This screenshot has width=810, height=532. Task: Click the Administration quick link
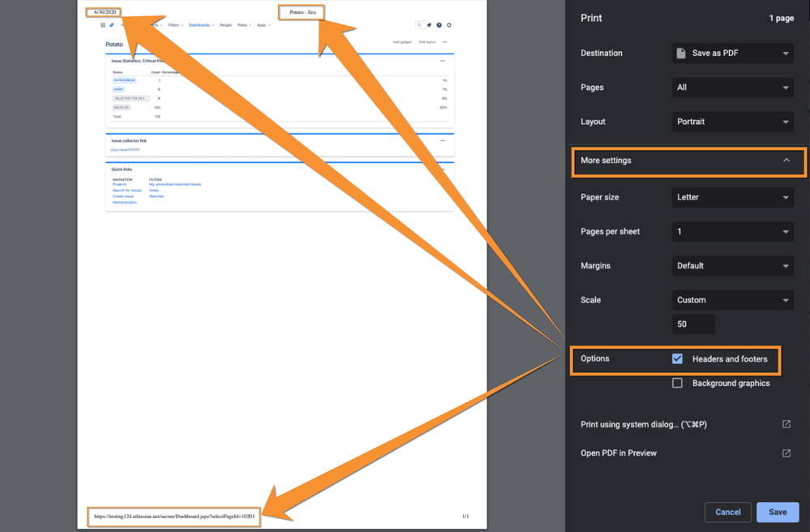coord(125,203)
